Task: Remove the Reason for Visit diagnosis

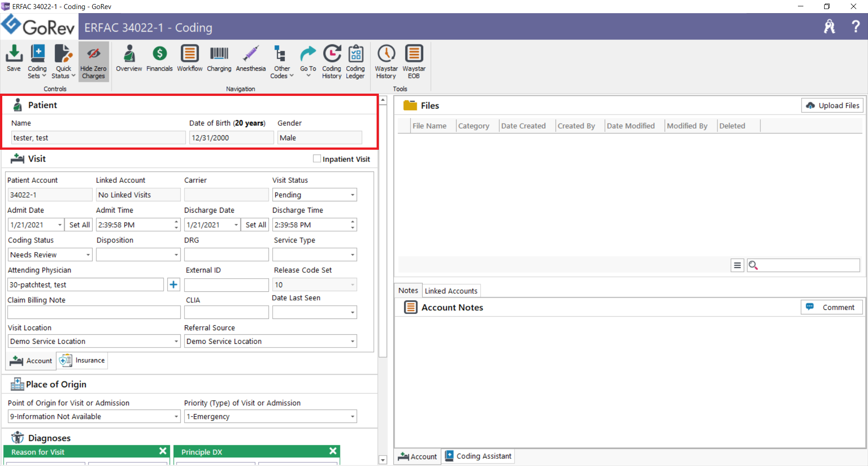Action: (x=163, y=451)
